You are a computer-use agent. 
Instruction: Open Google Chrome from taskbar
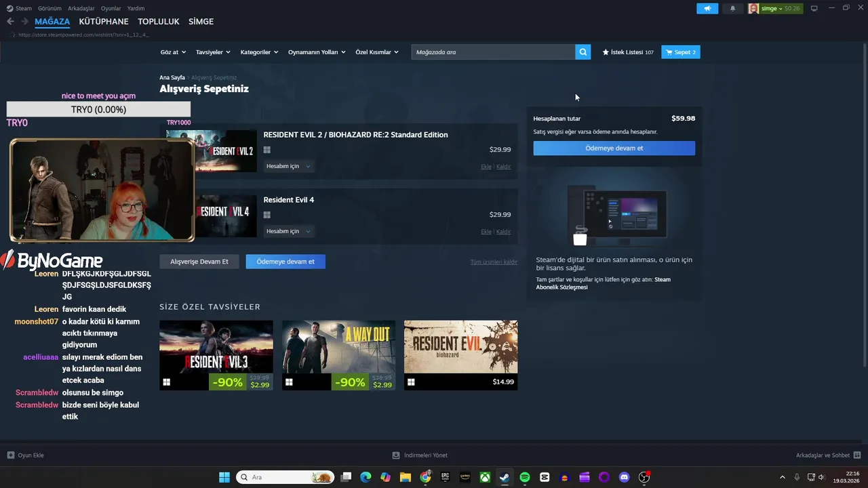coord(425,477)
